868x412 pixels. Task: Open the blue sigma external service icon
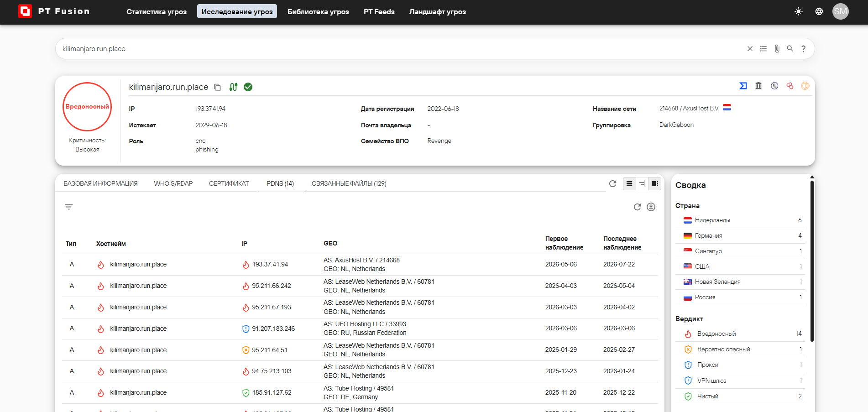point(743,86)
